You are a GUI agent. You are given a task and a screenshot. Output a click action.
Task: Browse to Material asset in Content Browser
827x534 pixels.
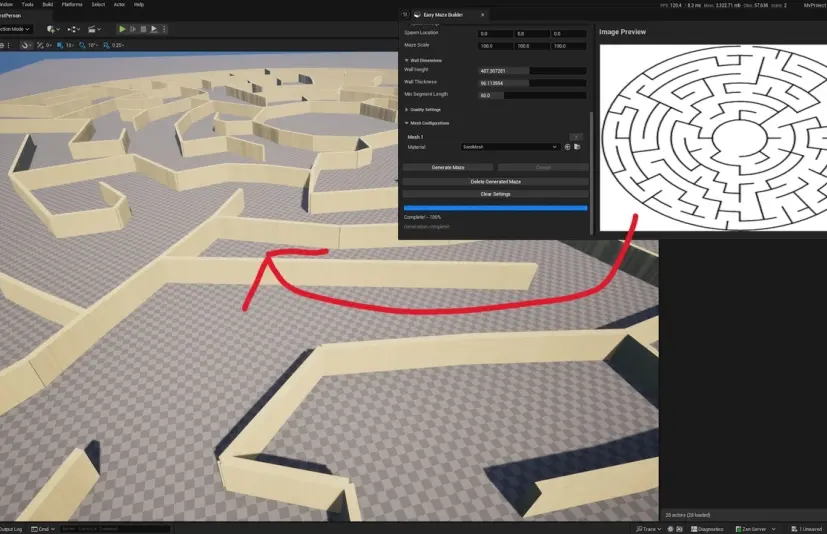click(x=578, y=147)
